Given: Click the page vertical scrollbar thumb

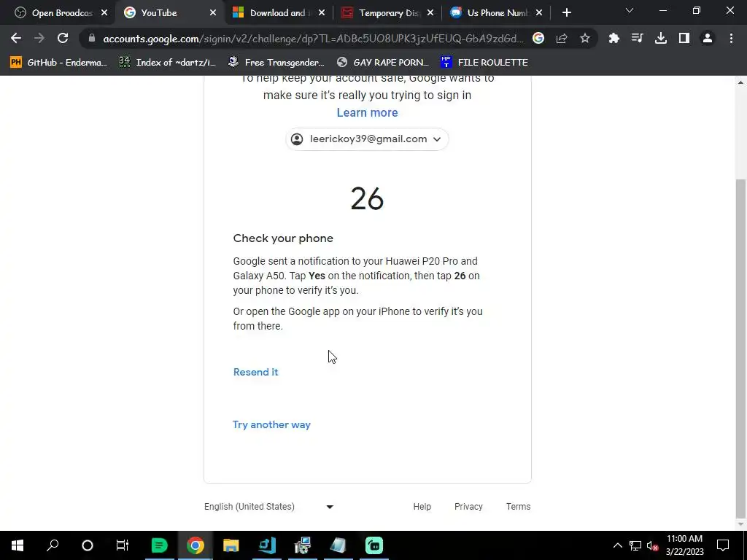Looking at the screenshot, I should [x=740, y=348].
